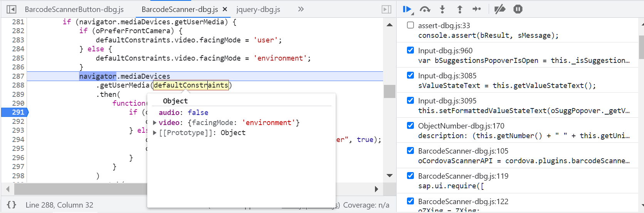Toggle the Input-dbg.js:3095 breakpoint
The image size is (644, 213).
[410, 100]
